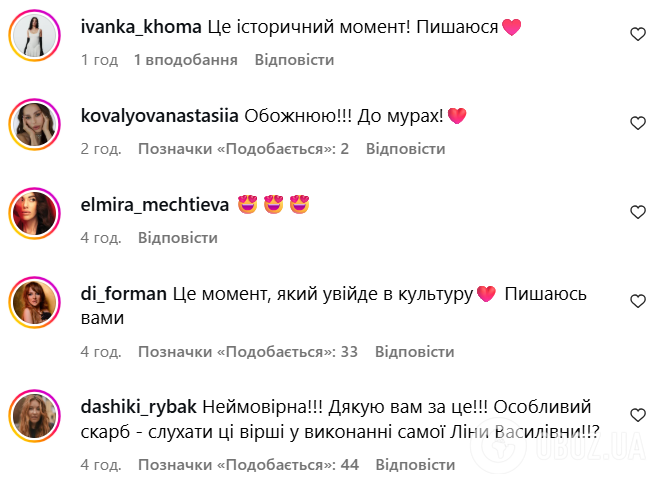Visit the di_forman username link

tap(123, 294)
